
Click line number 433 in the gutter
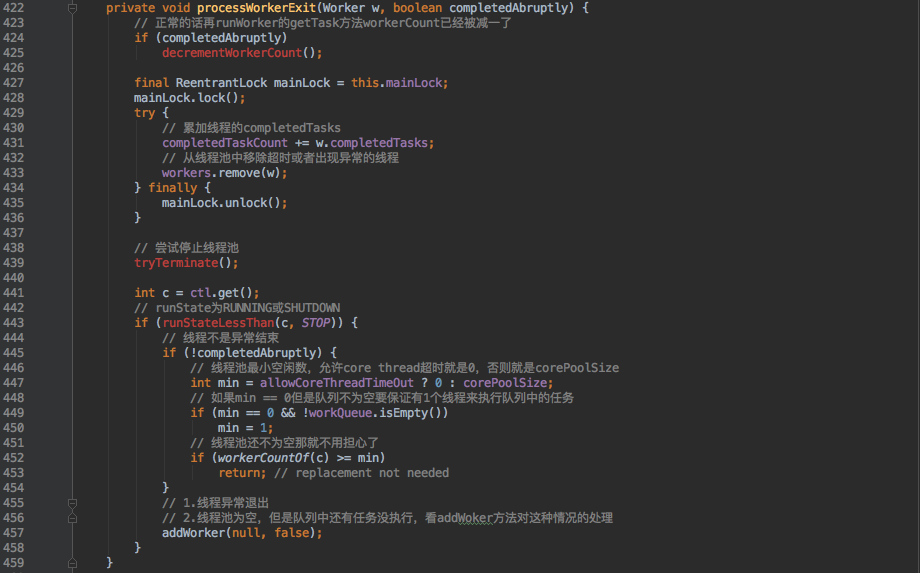[13, 173]
